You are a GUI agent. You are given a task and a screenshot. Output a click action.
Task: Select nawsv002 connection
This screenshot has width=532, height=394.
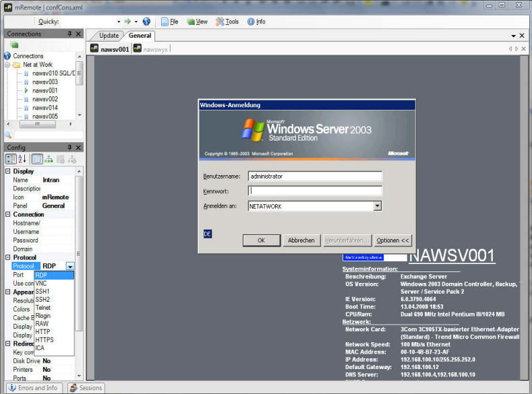point(45,99)
